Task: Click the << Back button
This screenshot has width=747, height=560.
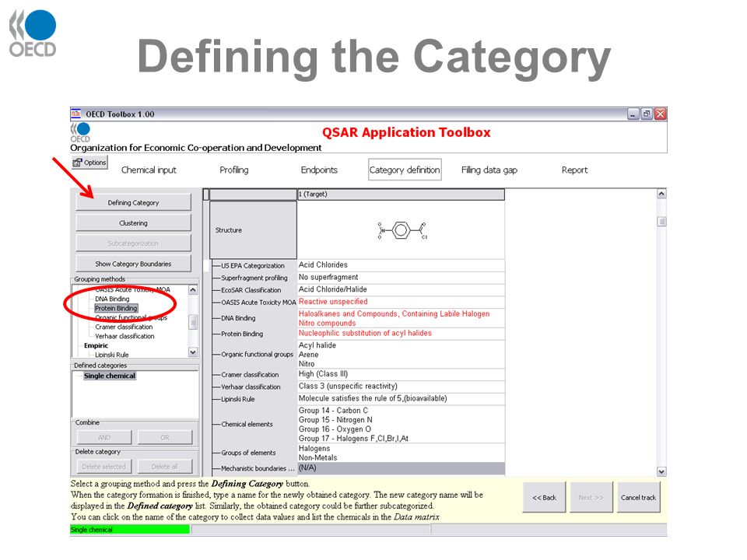Action: pyautogui.click(x=544, y=497)
